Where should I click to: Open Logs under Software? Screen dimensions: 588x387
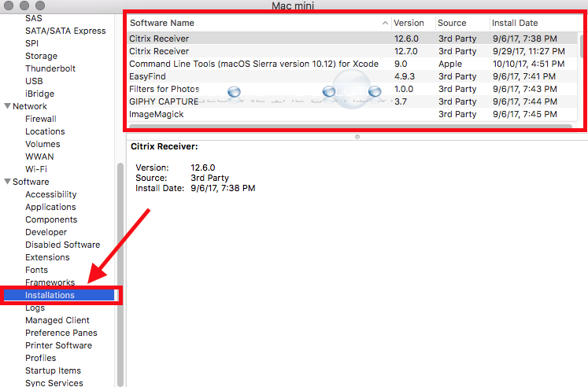(35, 308)
